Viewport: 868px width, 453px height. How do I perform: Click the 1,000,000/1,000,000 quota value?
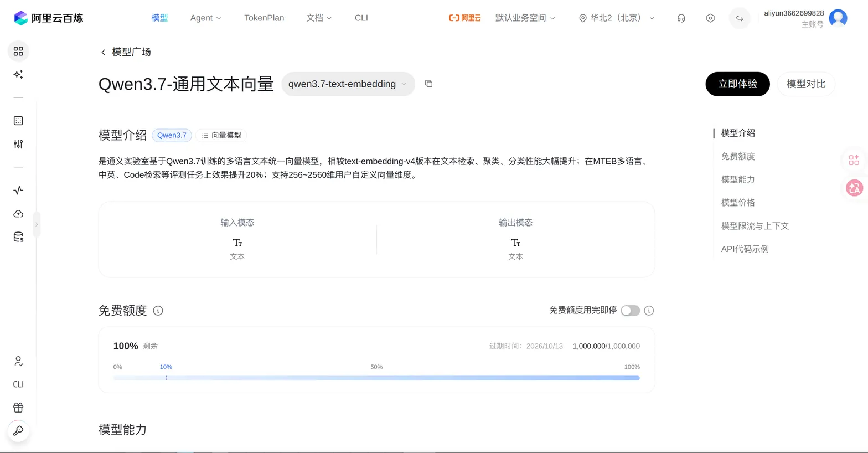(606, 346)
